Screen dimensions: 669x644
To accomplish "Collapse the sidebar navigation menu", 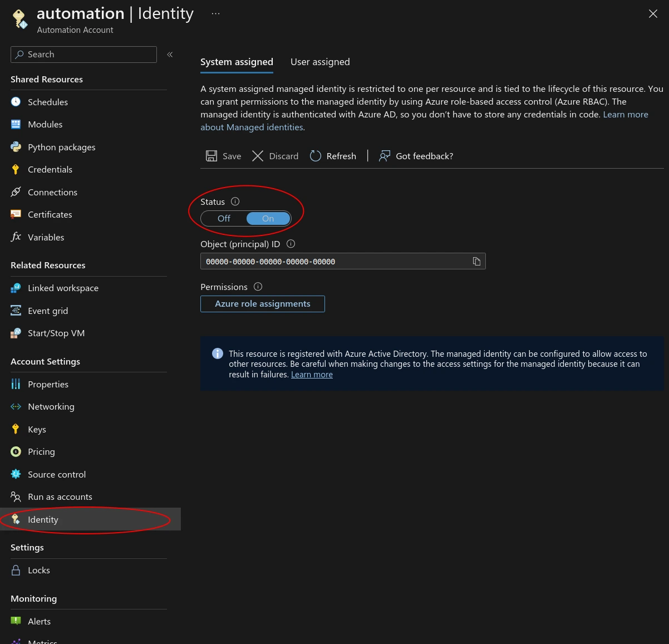I will (170, 55).
